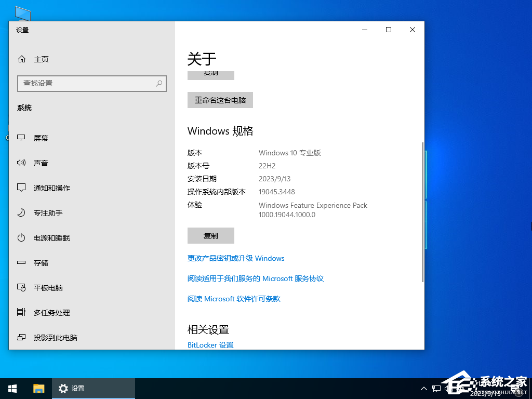Viewport: 532px width, 399px height.
Task: Click the Multitasking (多任务处理) icon
Action: (x=21, y=312)
